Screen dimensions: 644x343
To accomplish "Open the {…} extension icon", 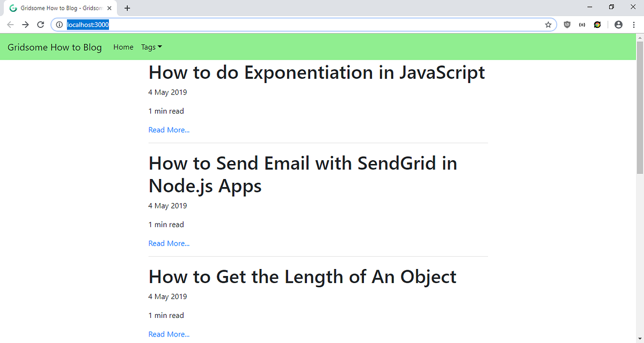I will click(x=582, y=24).
